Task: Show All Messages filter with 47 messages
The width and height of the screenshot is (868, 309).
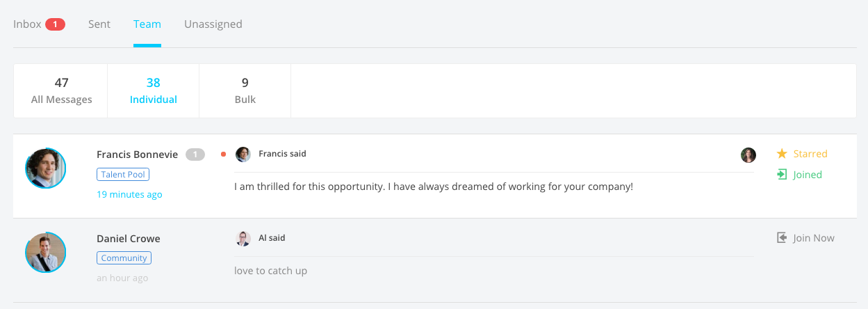Action: [61, 91]
